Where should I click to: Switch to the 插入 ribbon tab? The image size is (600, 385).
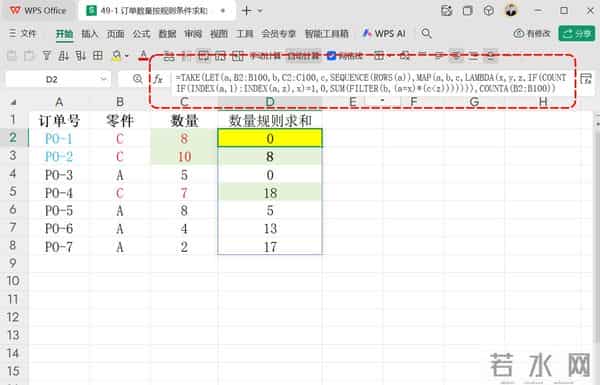pyautogui.click(x=90, y=34)
